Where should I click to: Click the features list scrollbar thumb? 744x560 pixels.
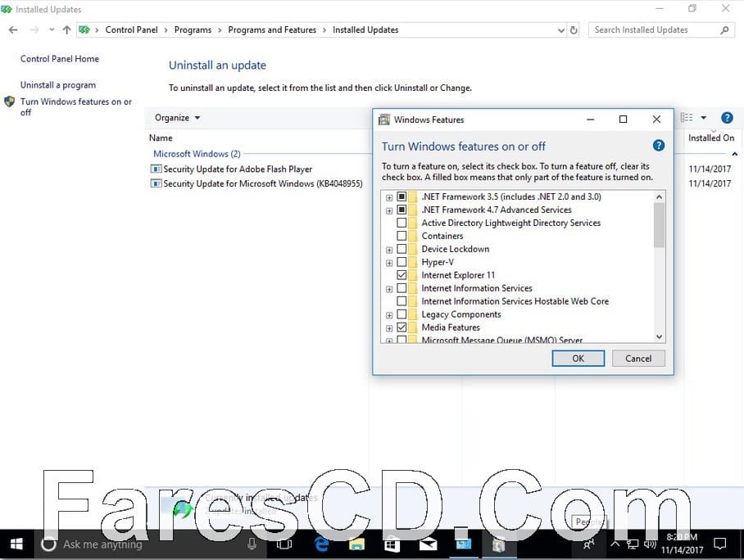[x=659, y=225]
